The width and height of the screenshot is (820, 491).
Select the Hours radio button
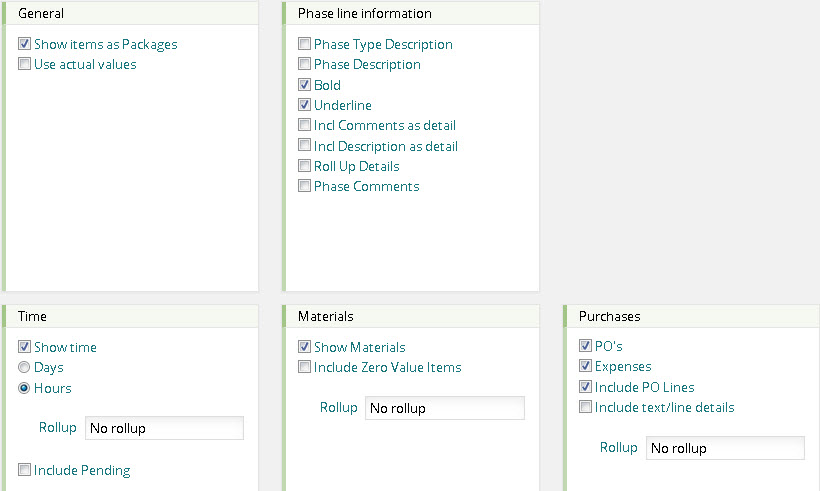pyautogui.click(x=25, y=388)
